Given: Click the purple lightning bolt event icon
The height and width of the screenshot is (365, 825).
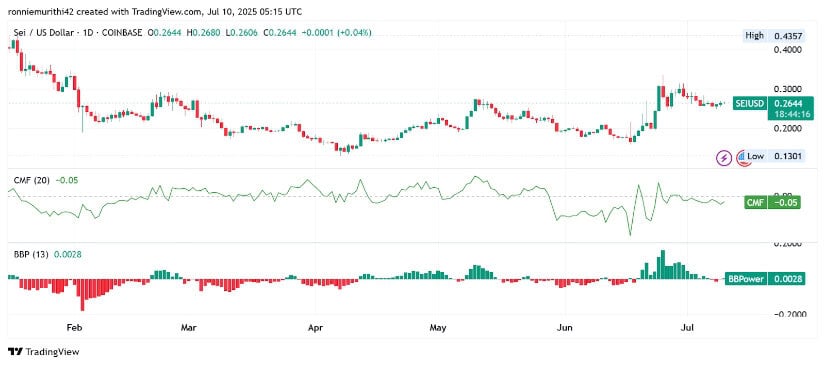Looking at the screenshot, I should 725,157.
